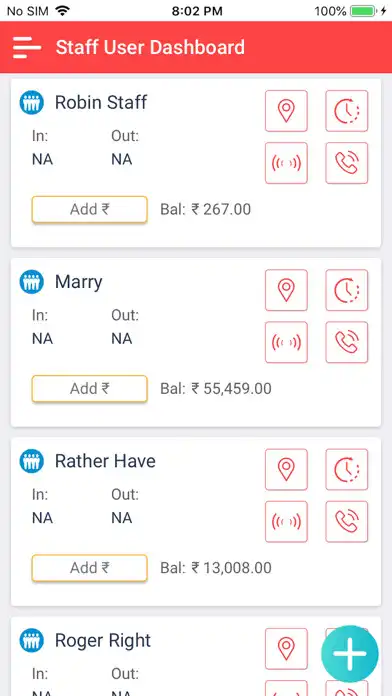
Task: Click Add ₹ button for Marry
Action: pyautogui.click(x=89, y=389)
